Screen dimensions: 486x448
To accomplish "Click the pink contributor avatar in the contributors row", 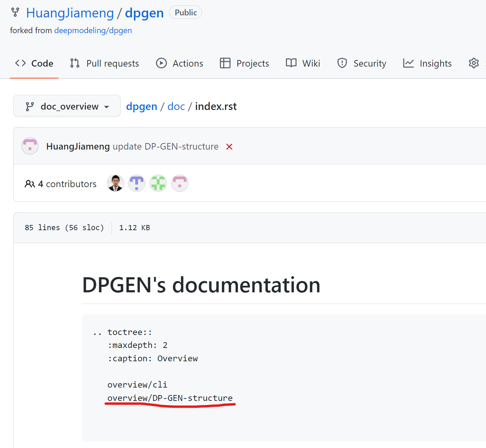I will click(180, 184).
